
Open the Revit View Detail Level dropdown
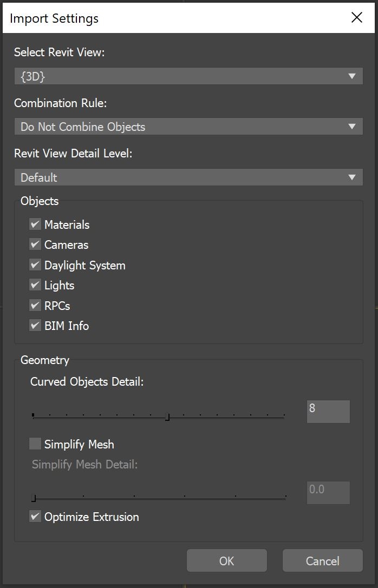[188, 177]
